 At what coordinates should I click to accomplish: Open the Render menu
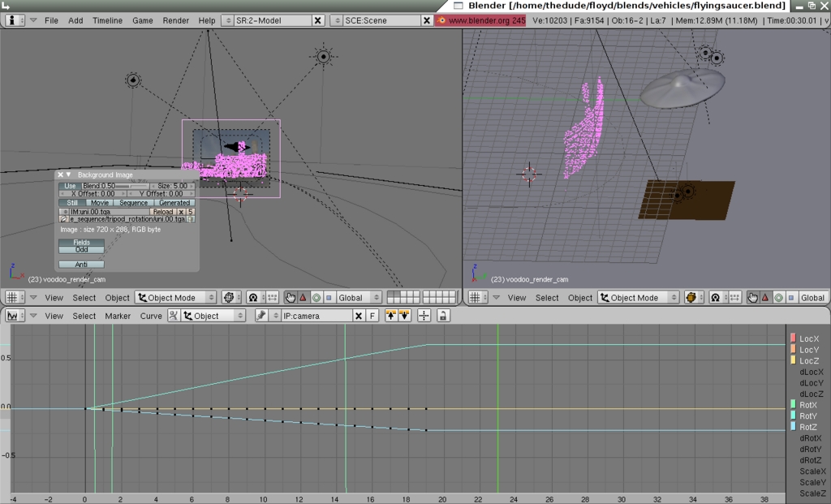pos(175,20)
